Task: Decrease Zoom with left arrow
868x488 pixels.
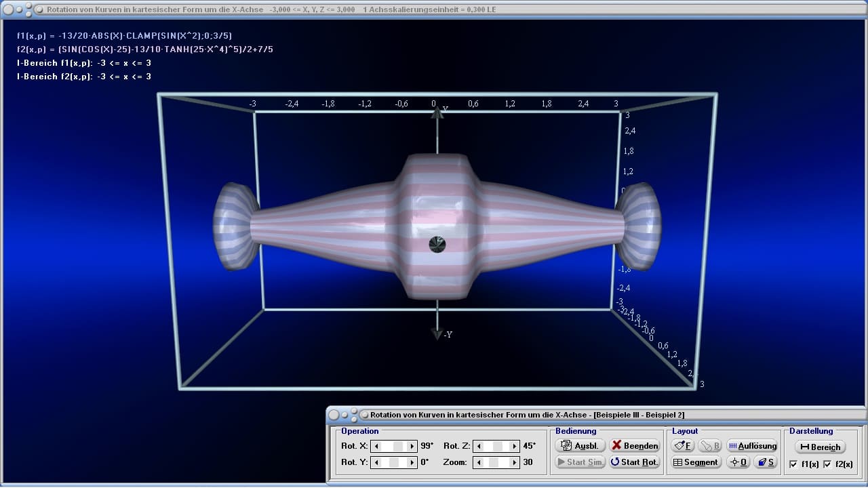Action: click(x=478, y=462)
